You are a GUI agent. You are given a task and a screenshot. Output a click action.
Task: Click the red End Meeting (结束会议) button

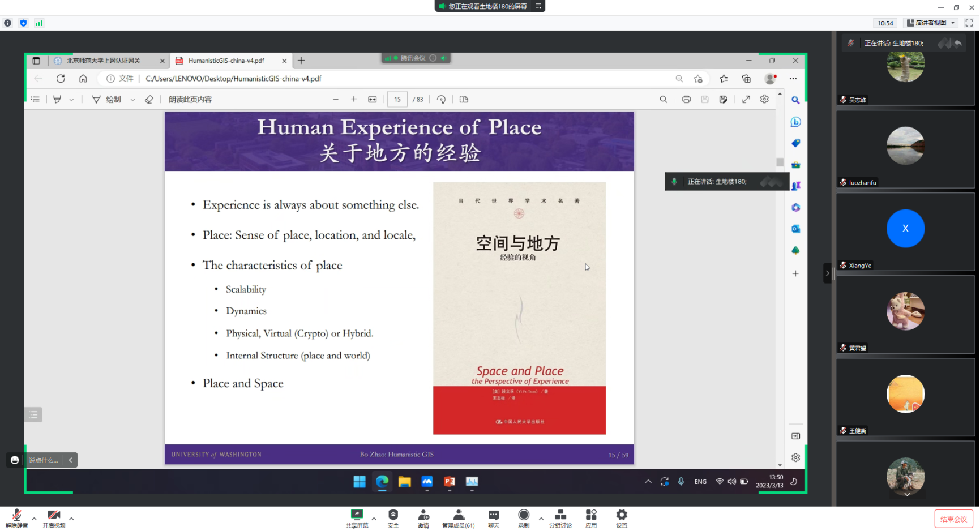point(953,519)
